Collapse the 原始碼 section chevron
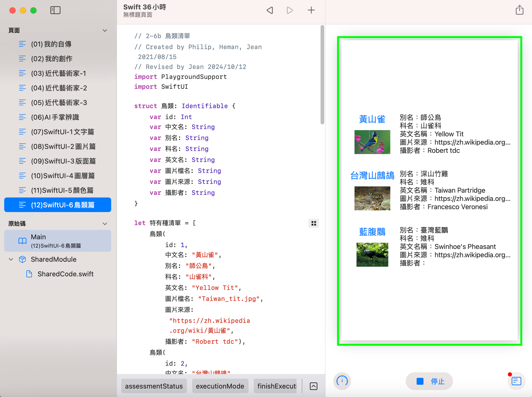The height and width of the screenshot is (397, 532). coord(105,224)
